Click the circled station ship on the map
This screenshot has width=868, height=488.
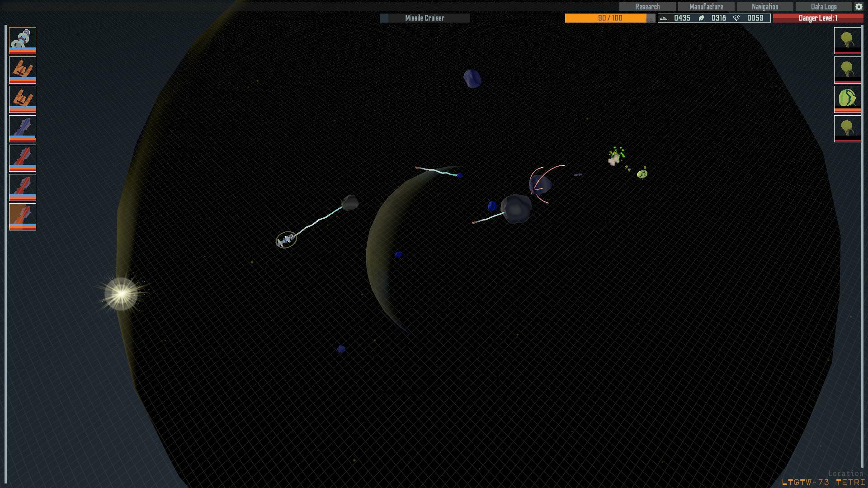[x=286, y=240]
